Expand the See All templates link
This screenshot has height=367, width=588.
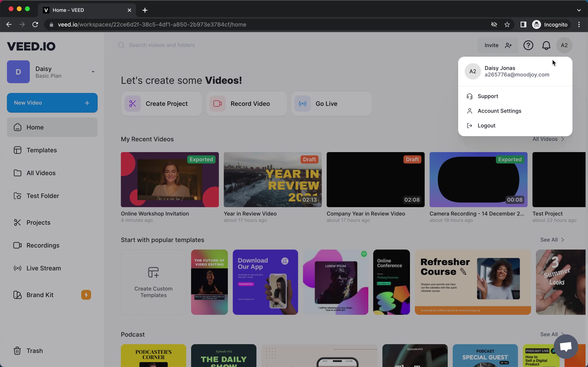552,240
